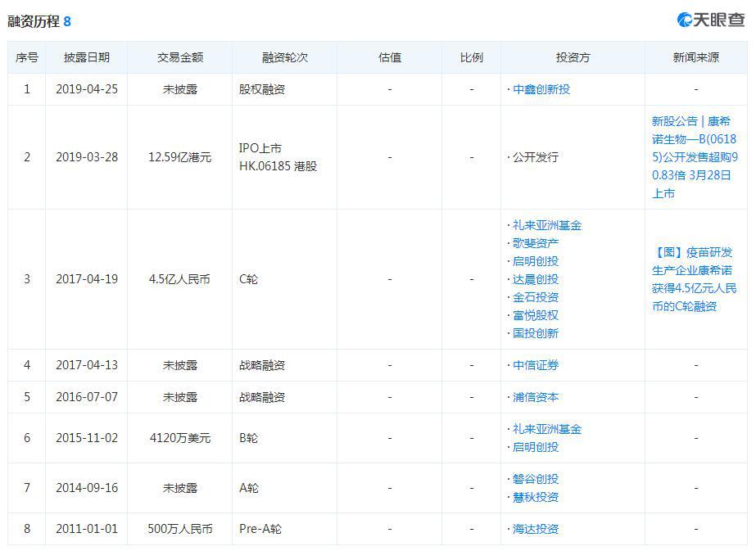Click the 天眼查 logo
Screen dimensions: 756x551
(711, 20)
